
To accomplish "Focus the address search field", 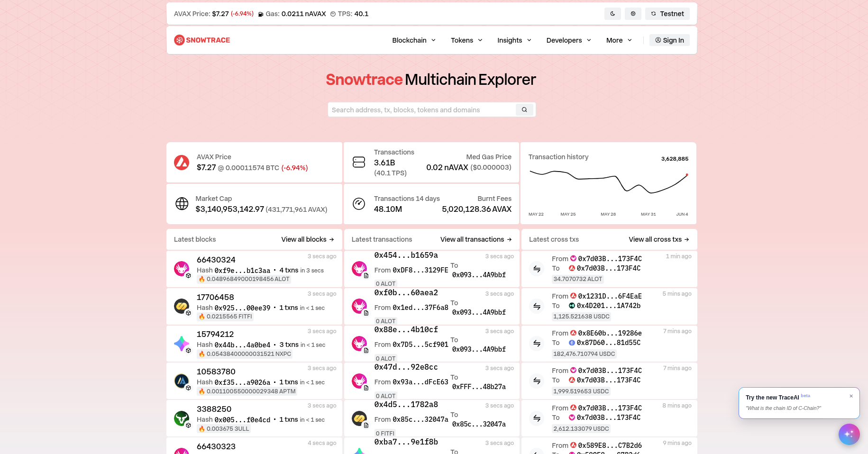I will (422, 110).
